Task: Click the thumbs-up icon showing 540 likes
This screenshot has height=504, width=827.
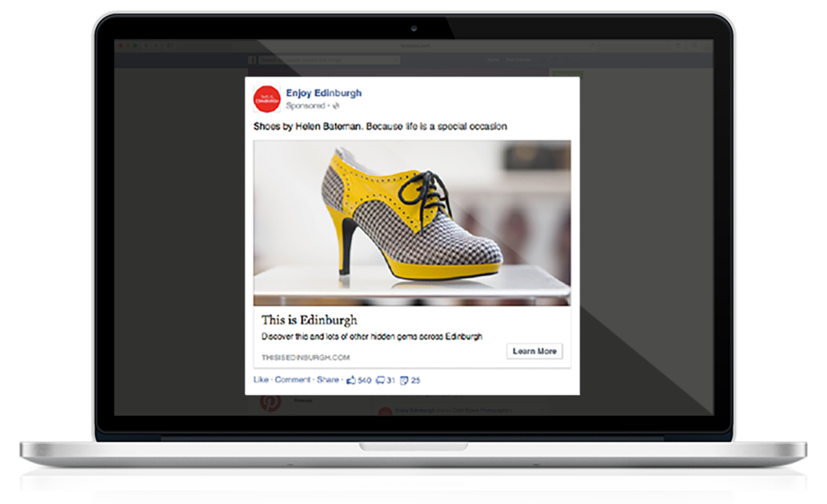Action: pyautogui.click(x=351, y=379)
